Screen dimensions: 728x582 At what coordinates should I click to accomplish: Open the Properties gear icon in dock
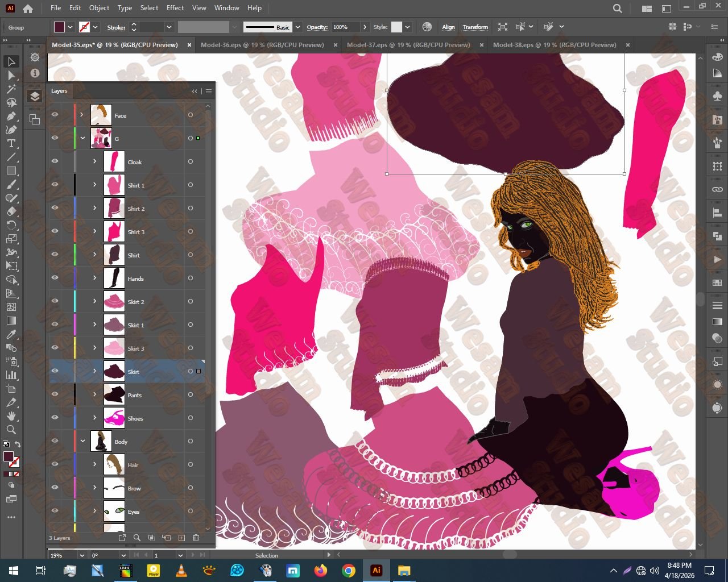pos(35,57)
